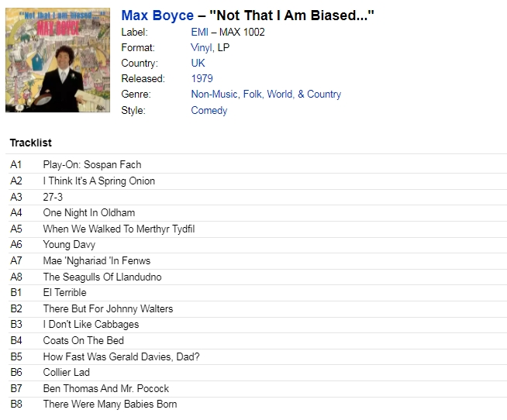This screenshot has width=507, height=420.
Task: Click When We Walked To Merthyr Tydfil
Action: tap(119, 229)
